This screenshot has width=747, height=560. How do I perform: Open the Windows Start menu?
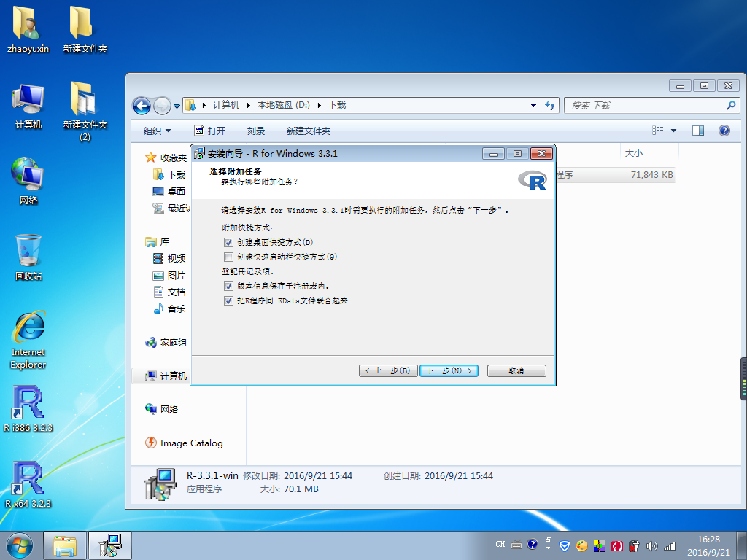(20, 545)
